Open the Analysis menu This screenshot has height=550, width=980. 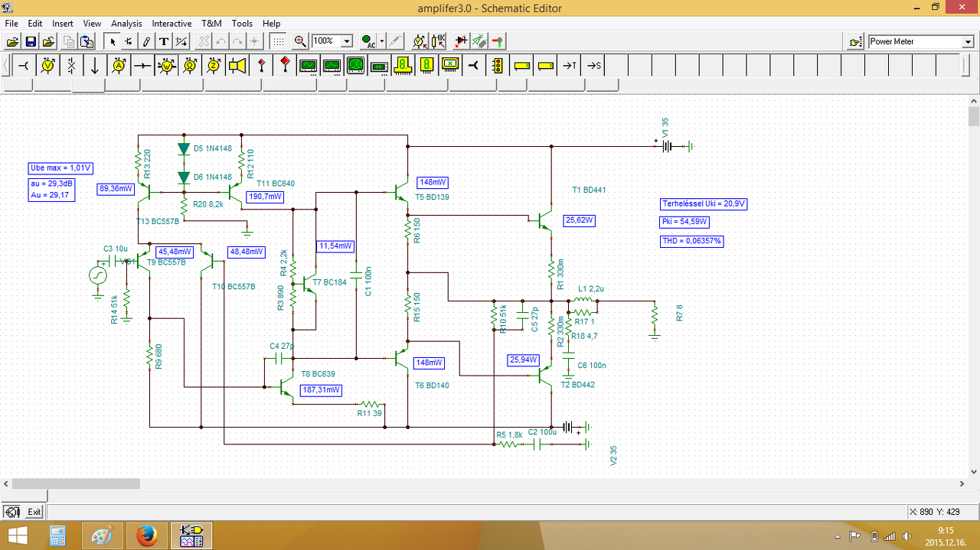126,24
